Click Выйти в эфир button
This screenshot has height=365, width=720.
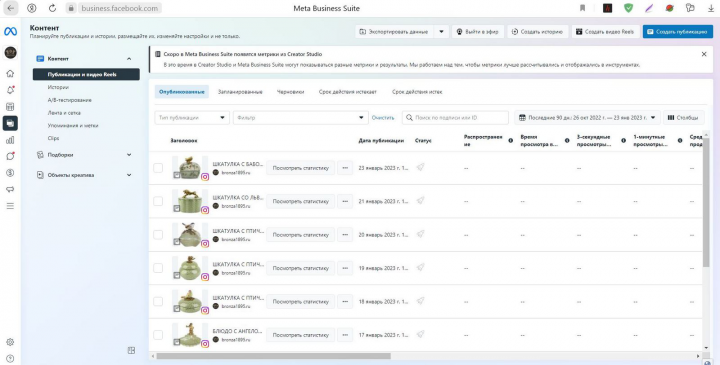point(478,32)
